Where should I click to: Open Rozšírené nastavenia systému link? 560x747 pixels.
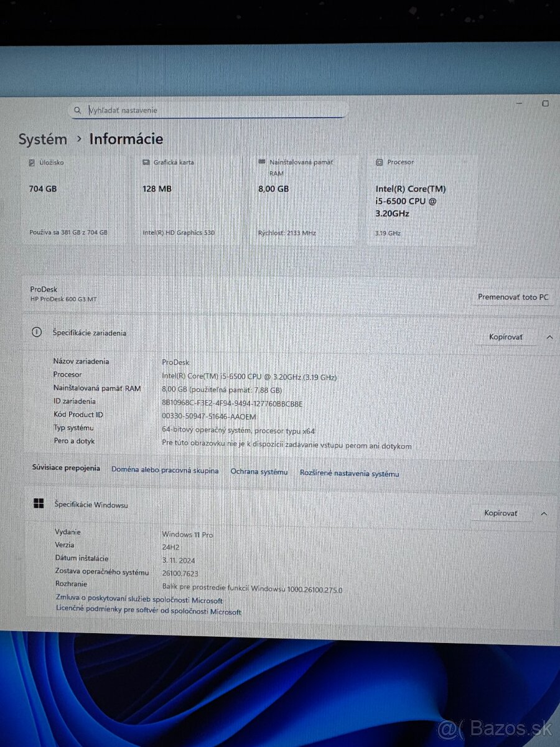pos(349,473)
